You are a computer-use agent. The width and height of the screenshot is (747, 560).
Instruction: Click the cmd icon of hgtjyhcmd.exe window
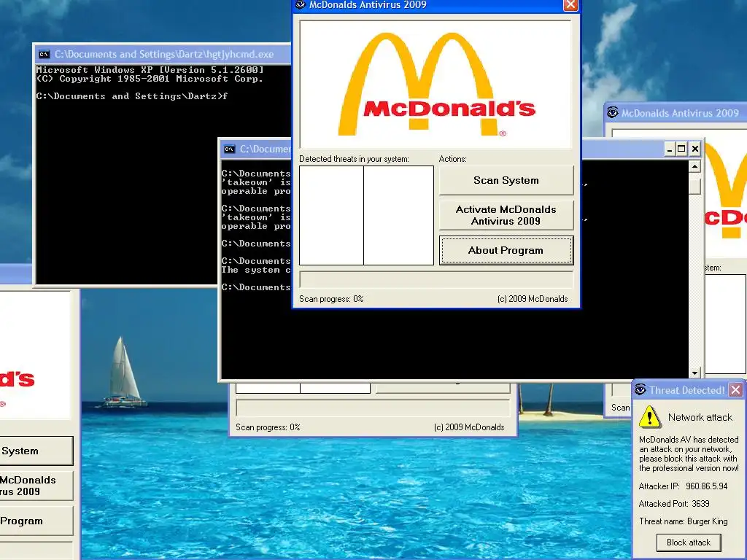point(44,54)
